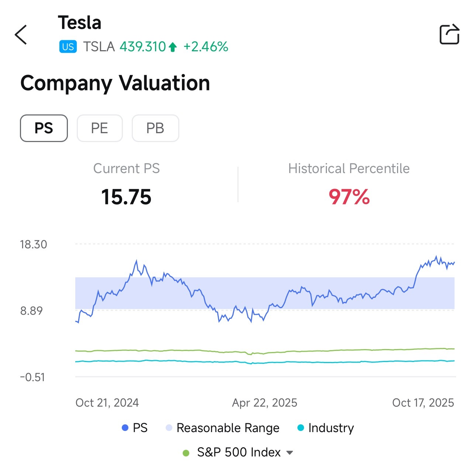The height and width of the screenshot is (476, 476).
Task: Tap the green price up-arrow icon
Action: click(x=173, y=47)
